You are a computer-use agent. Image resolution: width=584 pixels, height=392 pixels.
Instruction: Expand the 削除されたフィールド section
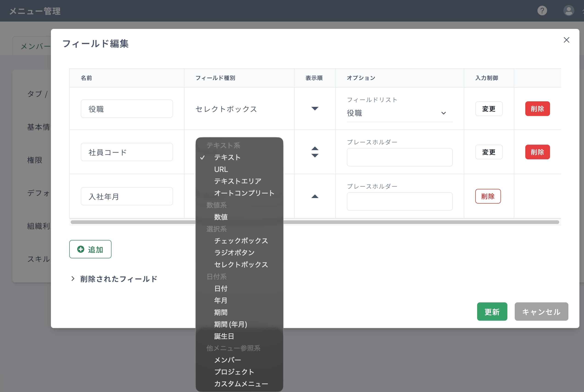tap(114, 279)
